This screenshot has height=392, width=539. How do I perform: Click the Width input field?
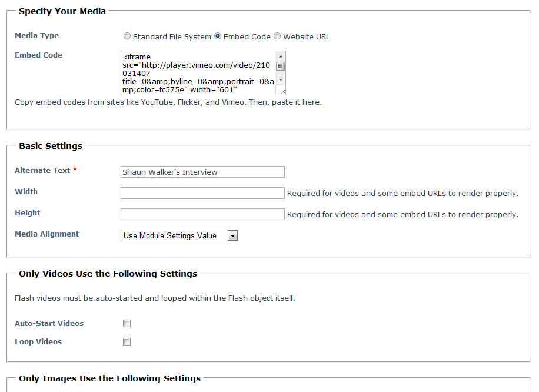(x=202, y=193)
